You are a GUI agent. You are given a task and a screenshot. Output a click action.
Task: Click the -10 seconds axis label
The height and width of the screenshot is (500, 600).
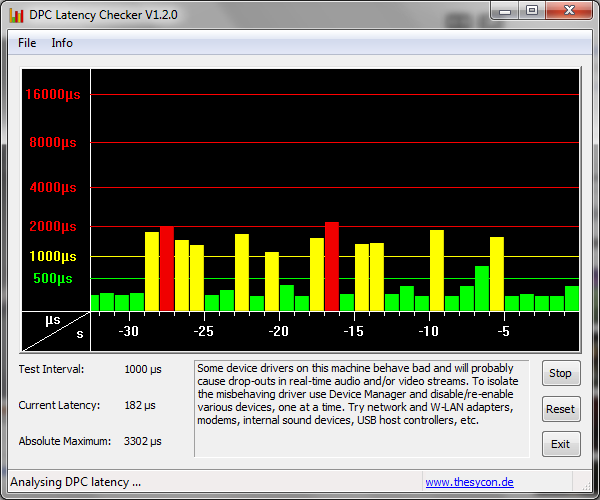pos(429,331)
